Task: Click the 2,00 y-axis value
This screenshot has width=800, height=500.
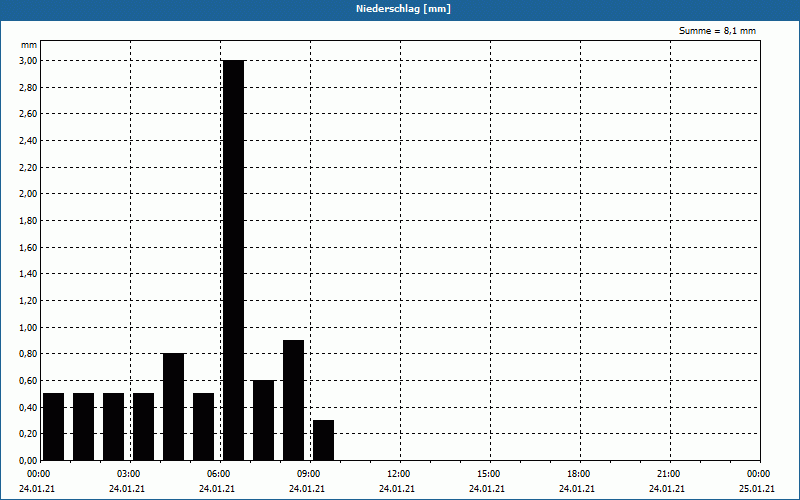Action: click(x=28, y=194)
